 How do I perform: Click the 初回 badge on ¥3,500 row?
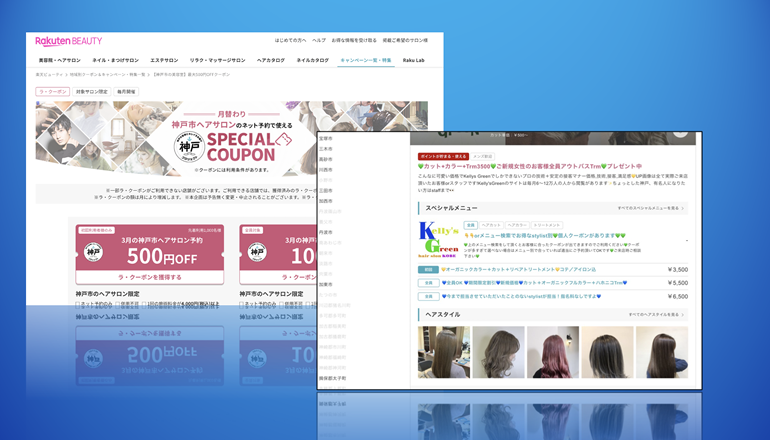pyautogui.click(x=428, y=270)
